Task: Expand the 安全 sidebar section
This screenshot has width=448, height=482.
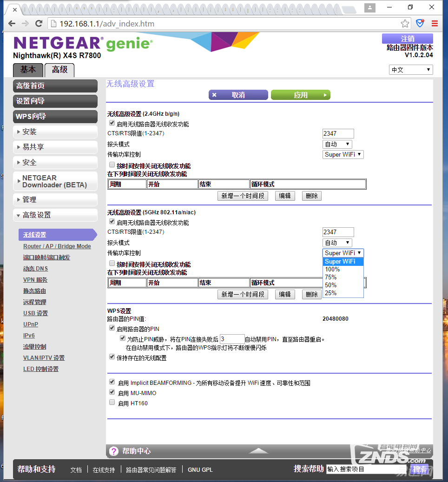Action: tap(55, 162)
